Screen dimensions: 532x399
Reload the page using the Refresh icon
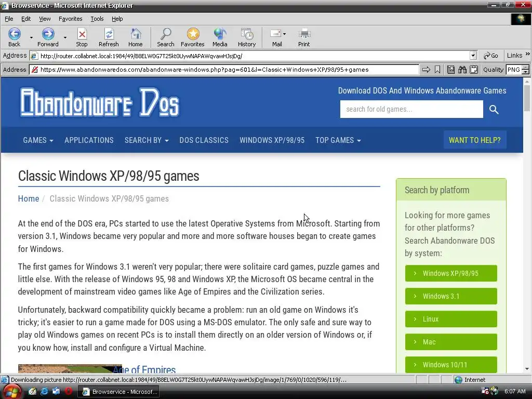[x=109, y=34]
